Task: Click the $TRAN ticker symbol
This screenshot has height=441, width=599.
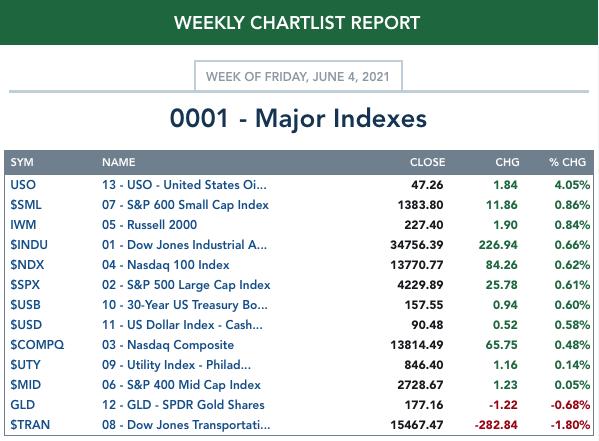Action: 30,425
